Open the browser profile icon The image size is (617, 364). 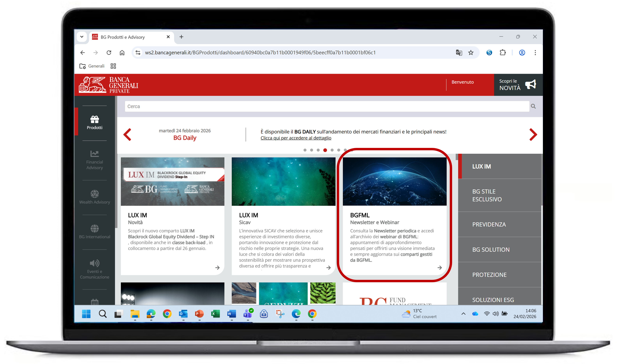pos(522,53)
